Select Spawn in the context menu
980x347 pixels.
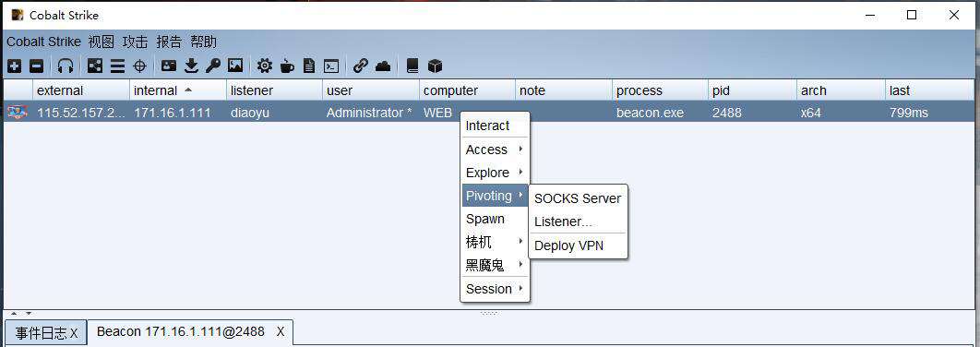[495, 219]
